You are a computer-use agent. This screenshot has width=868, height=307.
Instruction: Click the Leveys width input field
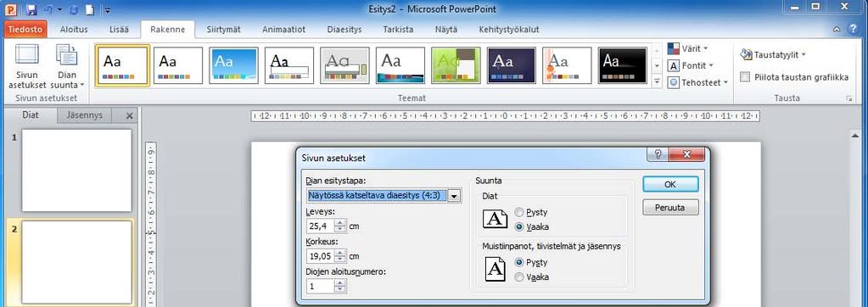tap(320, 226)
